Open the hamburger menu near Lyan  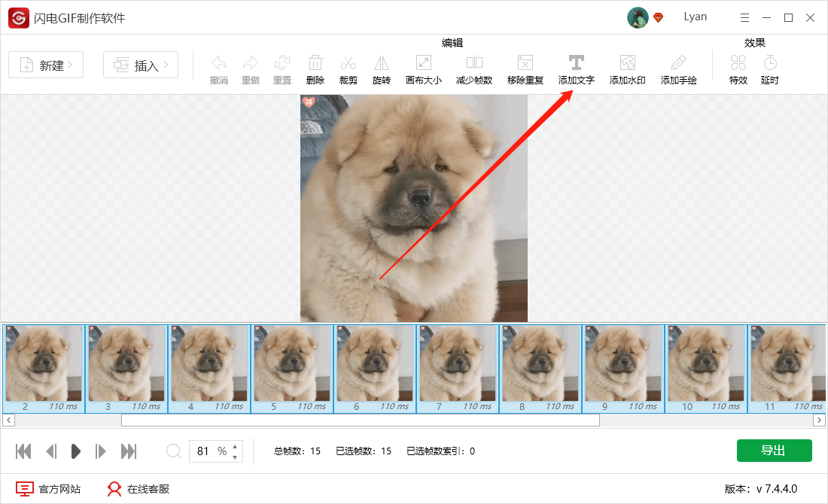point(744,17)
